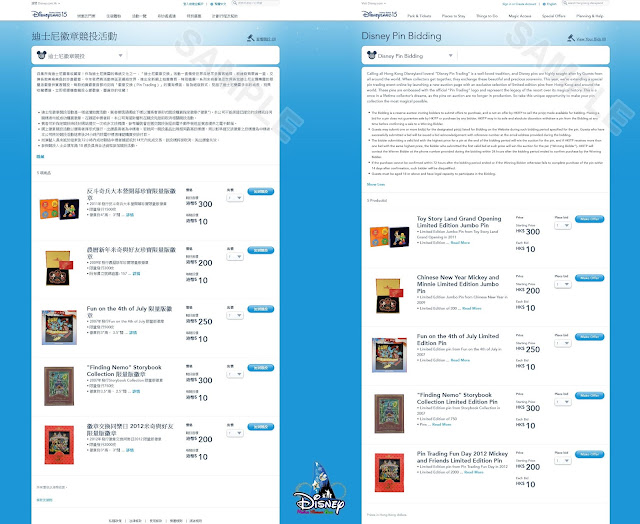The height and width of the screenshot is (524, 640).
Task: Click Mickey head icon beside Disney Pin Bidding
Action: coord(371,55)
